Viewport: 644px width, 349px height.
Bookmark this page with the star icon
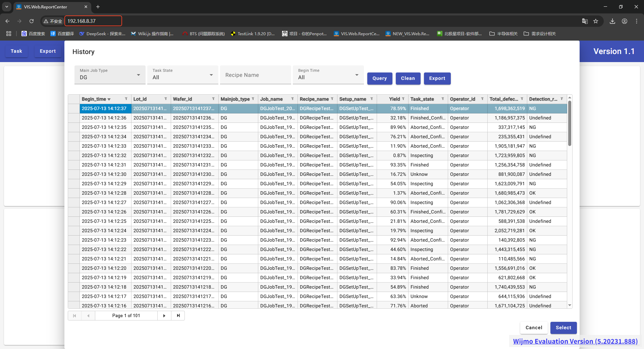(596, 21)
